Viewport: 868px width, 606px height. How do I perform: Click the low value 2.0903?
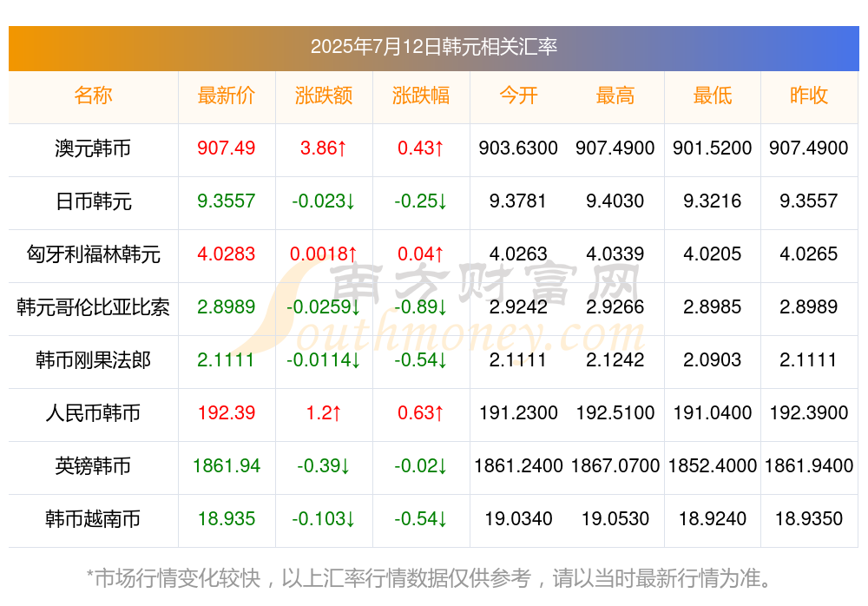[x=713, y=360]
